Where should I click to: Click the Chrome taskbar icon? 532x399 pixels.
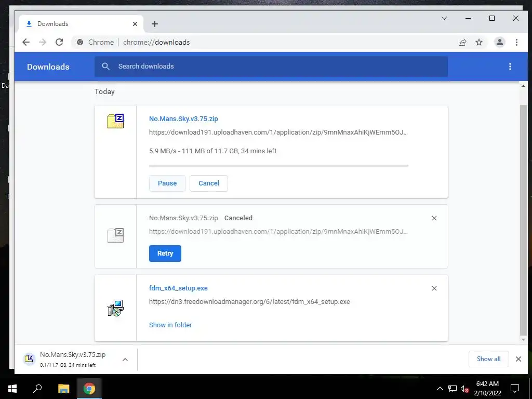coord(89,389)
